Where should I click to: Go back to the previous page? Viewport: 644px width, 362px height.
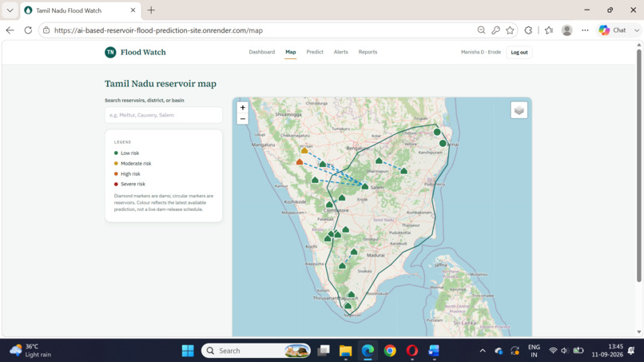click(10, 30)
